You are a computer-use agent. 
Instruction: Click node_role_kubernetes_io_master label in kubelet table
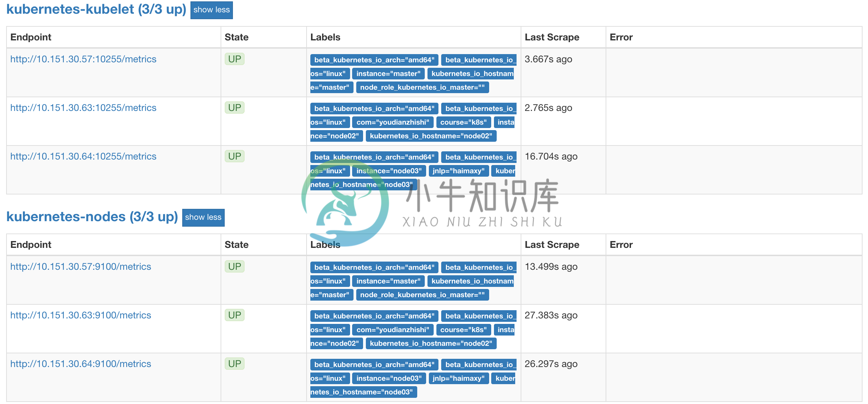click(422, 87)
